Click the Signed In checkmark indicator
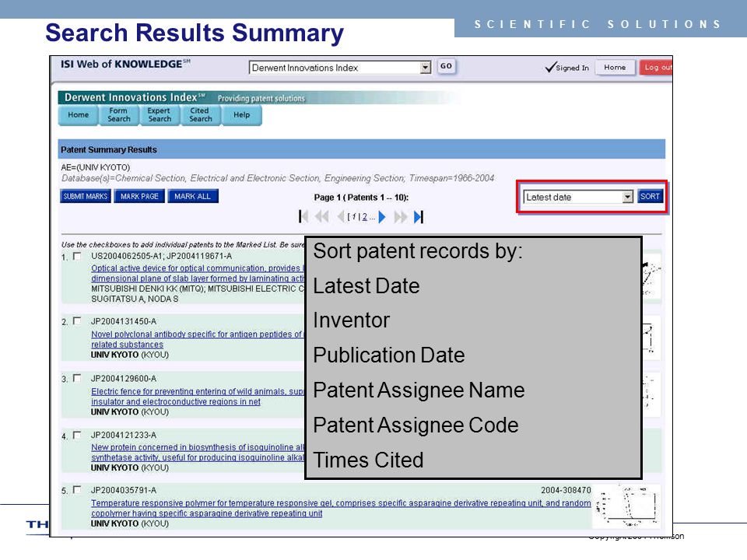The height and width of the screenshot is (560, 747). pos(567,68)
